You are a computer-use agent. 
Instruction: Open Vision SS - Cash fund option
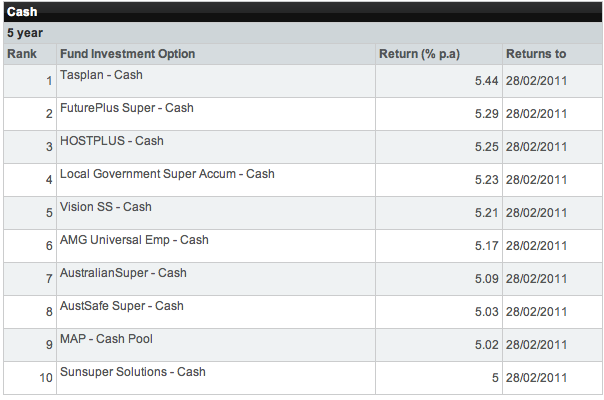105,207
